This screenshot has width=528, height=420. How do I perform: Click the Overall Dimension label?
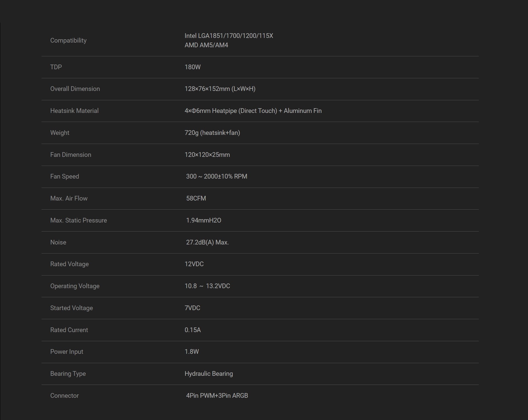point(75,89)
